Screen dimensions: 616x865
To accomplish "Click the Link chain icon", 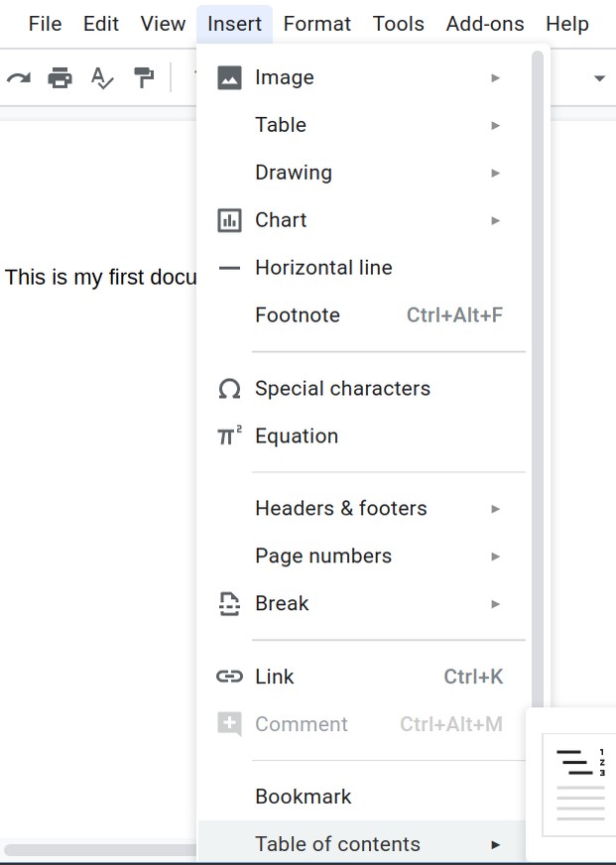I will pyautogui.click(x=229, y=677).
